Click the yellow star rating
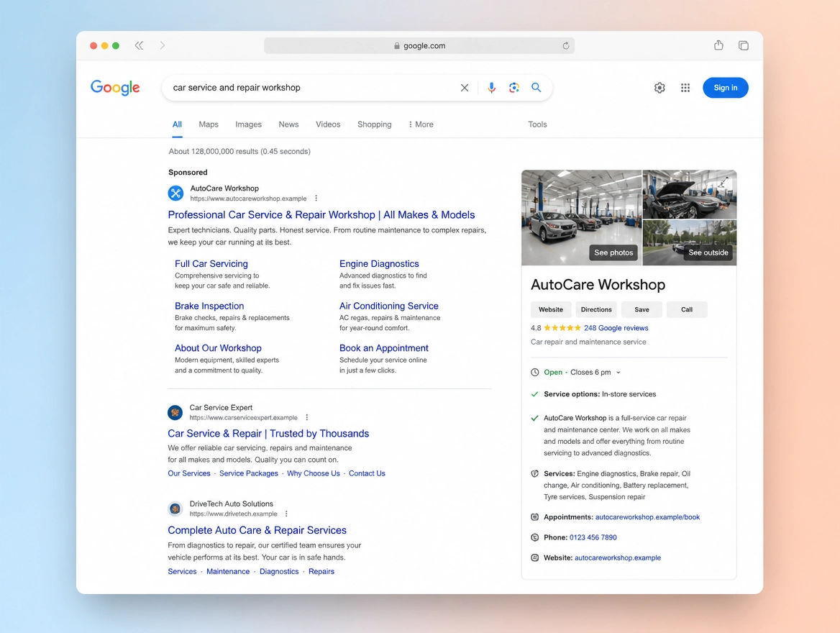840x633 pixels. coord(562,328)
